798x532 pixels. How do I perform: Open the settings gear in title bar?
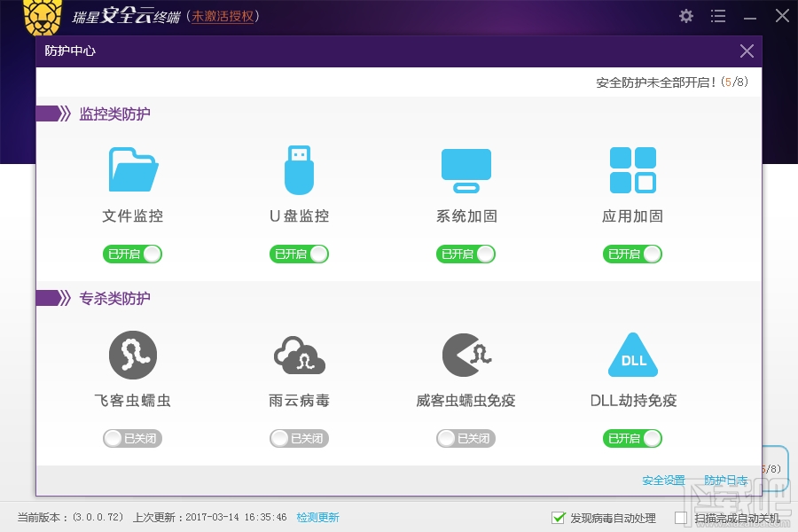click(685, 15)
